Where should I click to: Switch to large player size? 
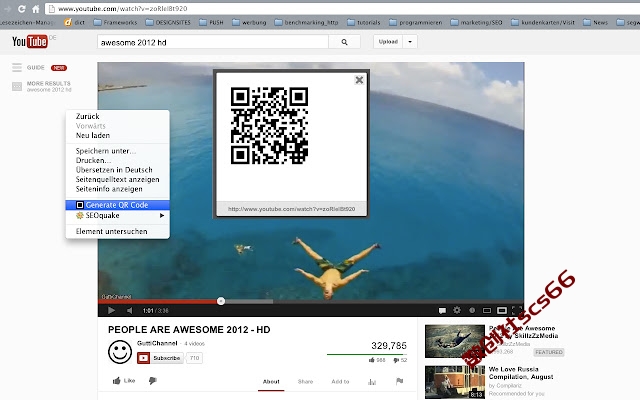coord(502,311)
